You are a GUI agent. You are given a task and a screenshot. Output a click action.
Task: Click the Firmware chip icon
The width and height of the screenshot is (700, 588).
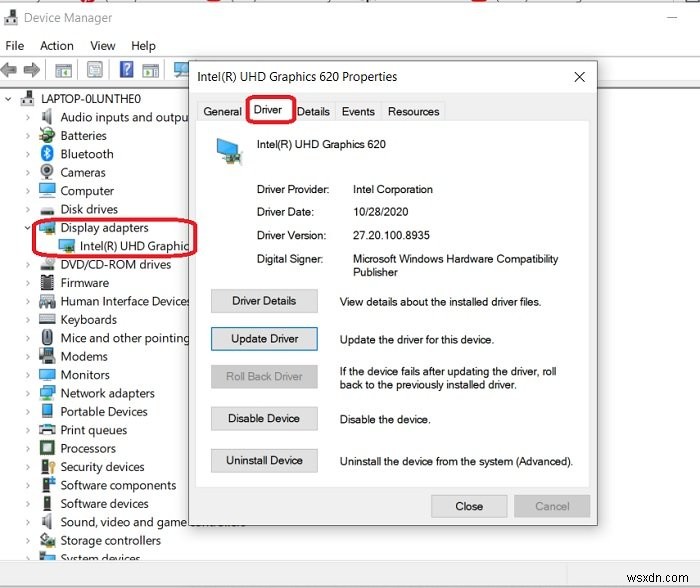pyautogui.click(x=47, y=283)
